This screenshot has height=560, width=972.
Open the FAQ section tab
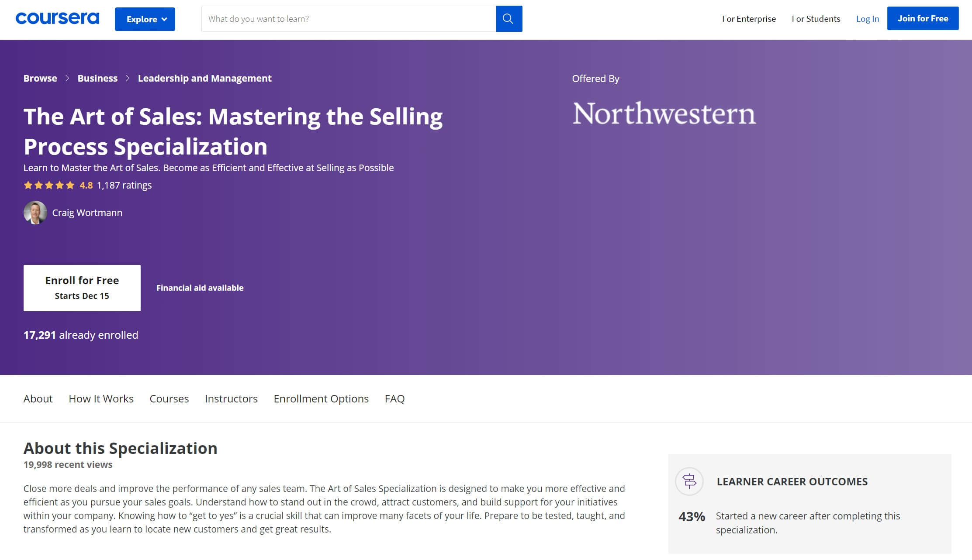click(x=394, y=399)
